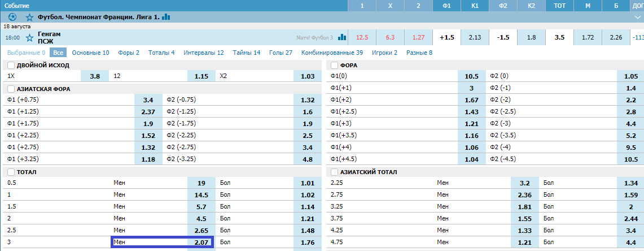
Task: Select Ф2 (-3.5) odds 5.2
Action: pyautogui.click(x=630, y=136)
